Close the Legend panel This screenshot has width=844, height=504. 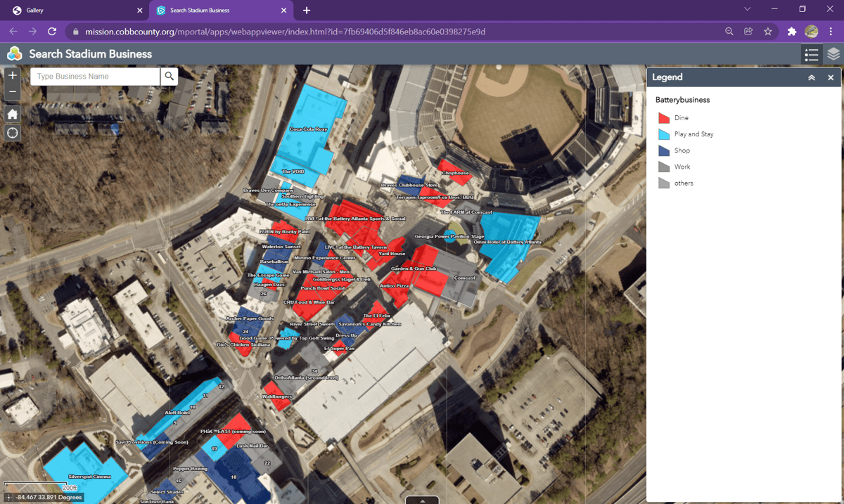click(831, 77)
